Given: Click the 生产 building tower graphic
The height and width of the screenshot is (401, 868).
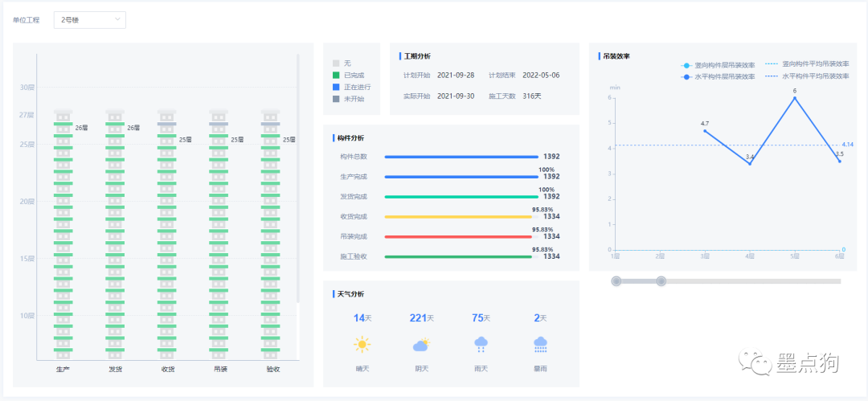Looking at the screenshot, I should click(63, 233).
